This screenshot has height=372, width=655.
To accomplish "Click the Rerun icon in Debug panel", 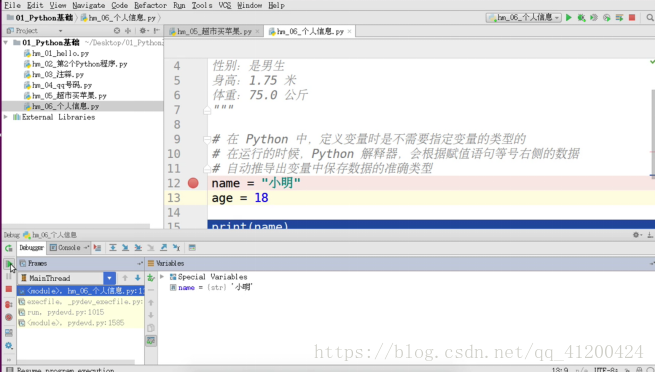I will [x=9, y=248].
